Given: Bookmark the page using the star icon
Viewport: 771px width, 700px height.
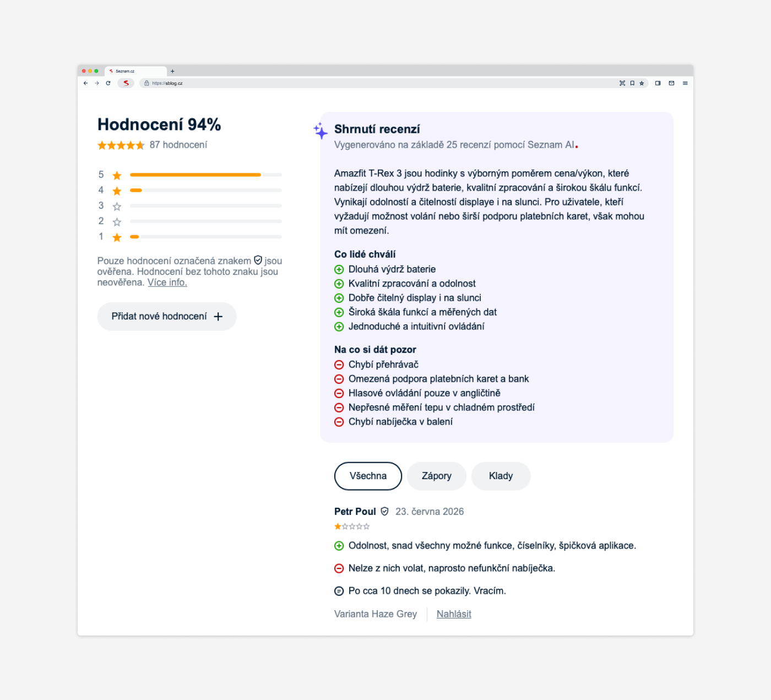Looking at the screenshot, I should pyautogui.click(x=642, y=83).
